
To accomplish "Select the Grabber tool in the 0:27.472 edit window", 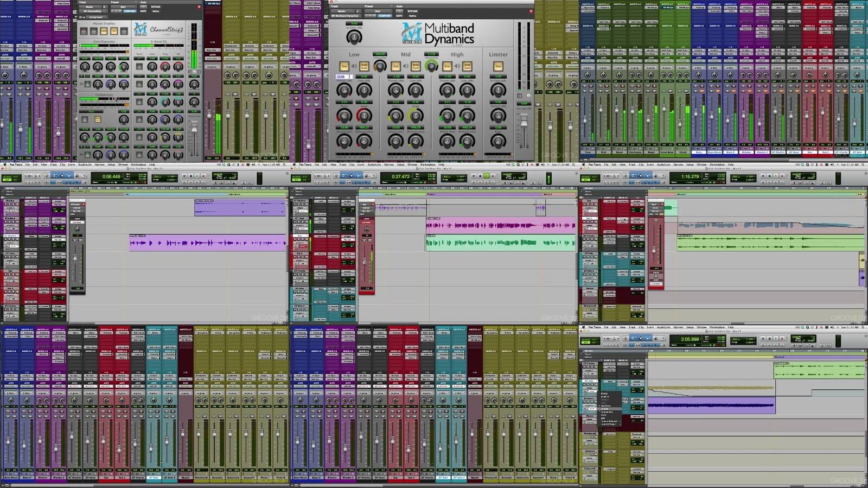I will tap(359, 176).
